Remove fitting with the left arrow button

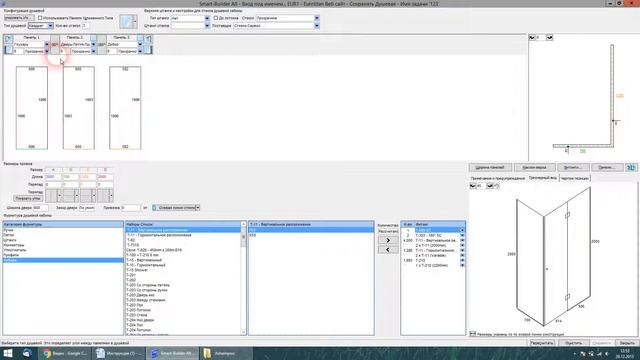(388, 249)
